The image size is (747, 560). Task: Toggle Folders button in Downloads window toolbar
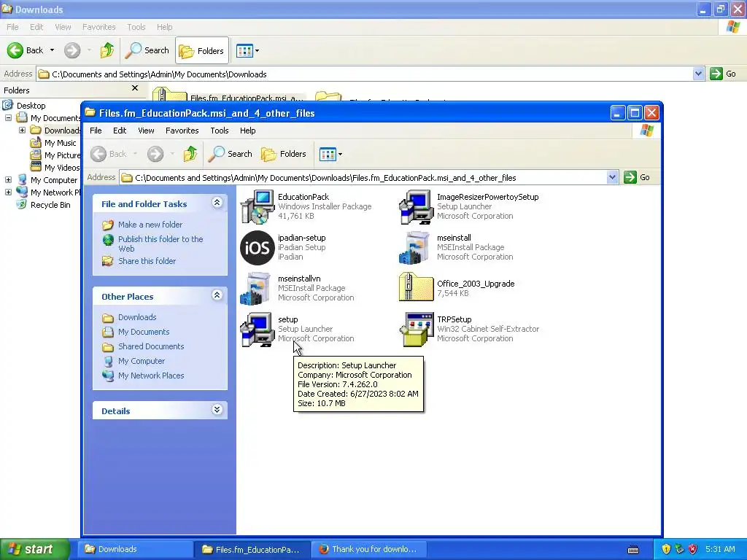tap(202, 50)
